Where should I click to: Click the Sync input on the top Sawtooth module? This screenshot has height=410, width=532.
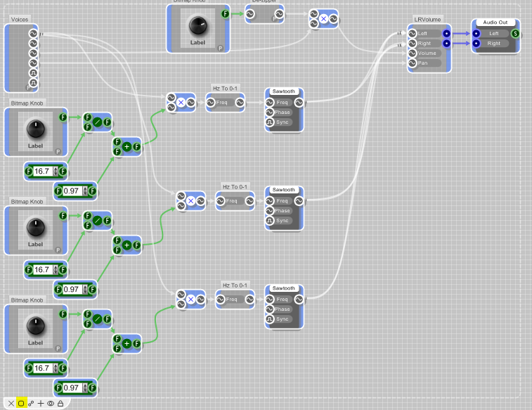point(283,122)
